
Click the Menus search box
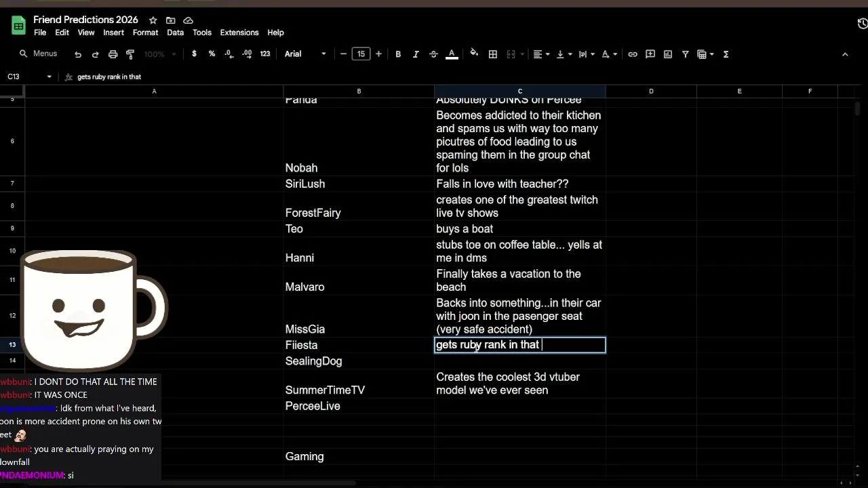click(x=39, y=54)
